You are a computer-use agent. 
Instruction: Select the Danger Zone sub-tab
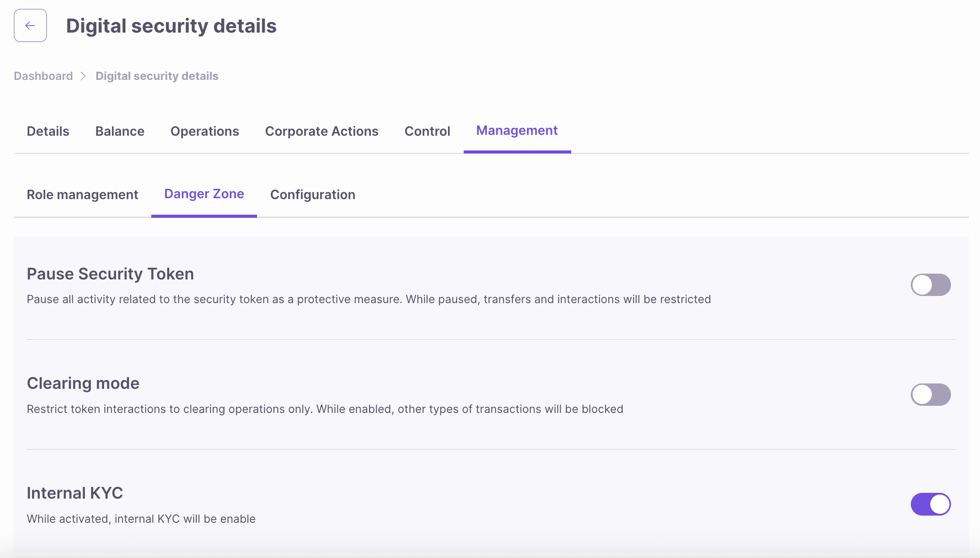tap(204, 194)
